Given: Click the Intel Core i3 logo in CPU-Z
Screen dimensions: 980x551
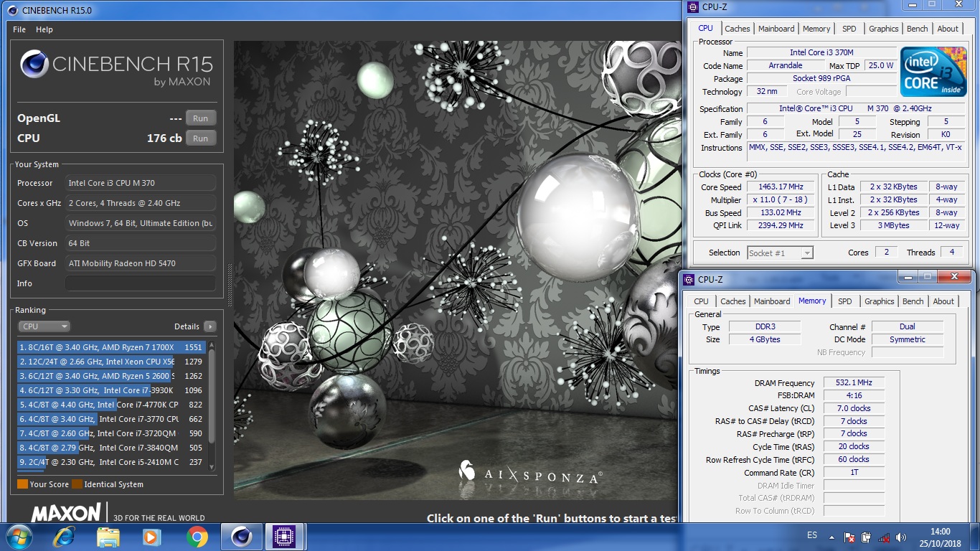Looking at the screenshot, I should click(x=933, y=72).
